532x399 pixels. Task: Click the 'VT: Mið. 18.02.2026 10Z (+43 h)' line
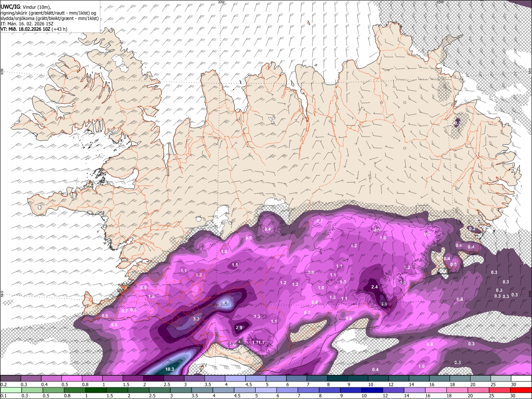click(34, 29)
